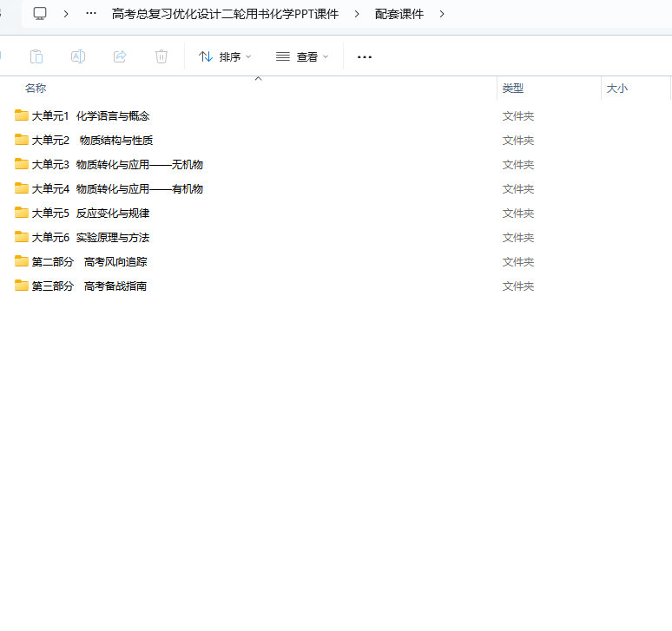Click the This PC monitor icon in address bar

pyautogui.click(x=40, y=14)
